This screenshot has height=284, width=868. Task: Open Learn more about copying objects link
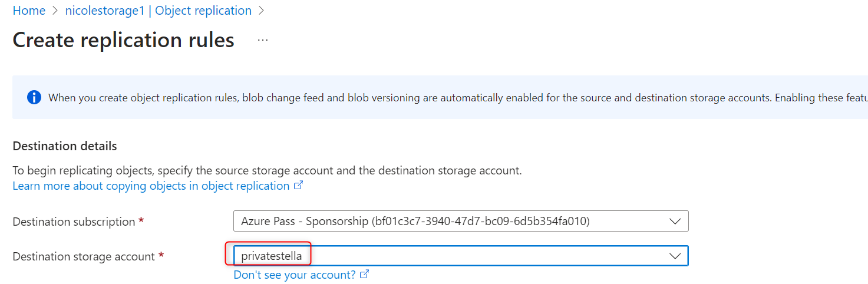151,186
